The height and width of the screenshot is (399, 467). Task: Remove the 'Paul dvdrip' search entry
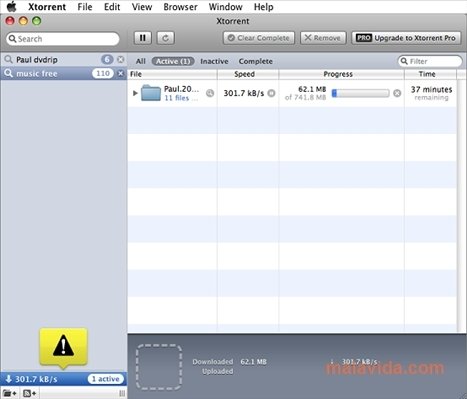[121, 60]
